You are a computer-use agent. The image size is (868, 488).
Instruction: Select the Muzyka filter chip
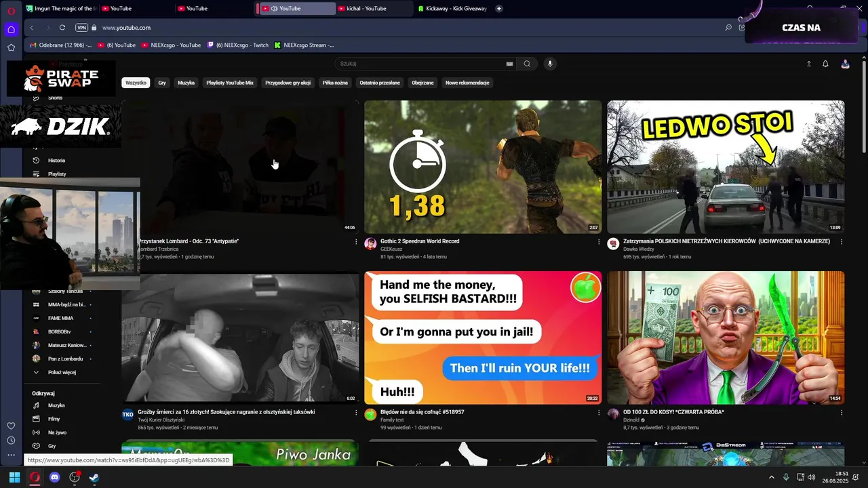click(x=186, y=83)
